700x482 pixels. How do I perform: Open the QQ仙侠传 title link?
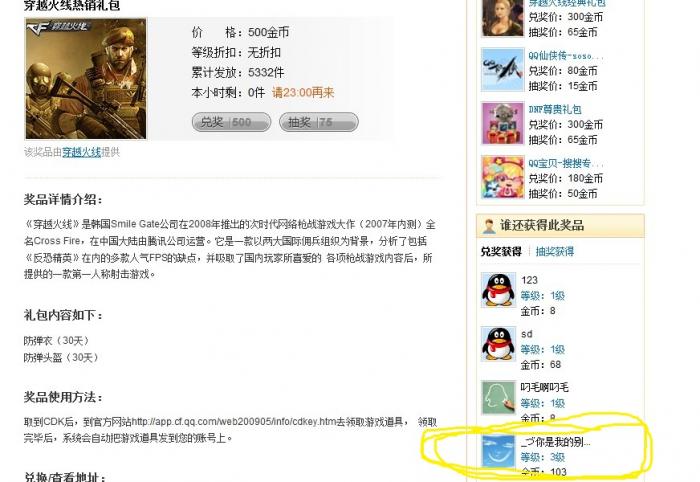566,56
